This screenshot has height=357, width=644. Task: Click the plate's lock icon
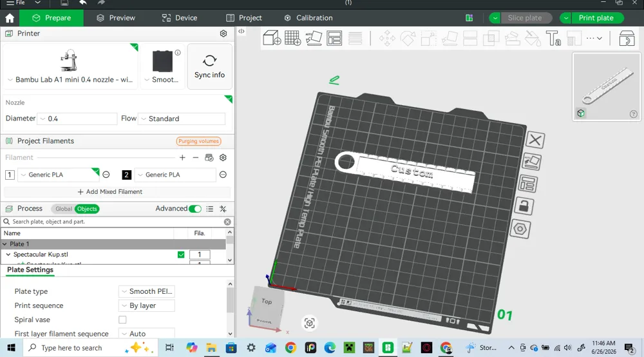click(524, 206)
